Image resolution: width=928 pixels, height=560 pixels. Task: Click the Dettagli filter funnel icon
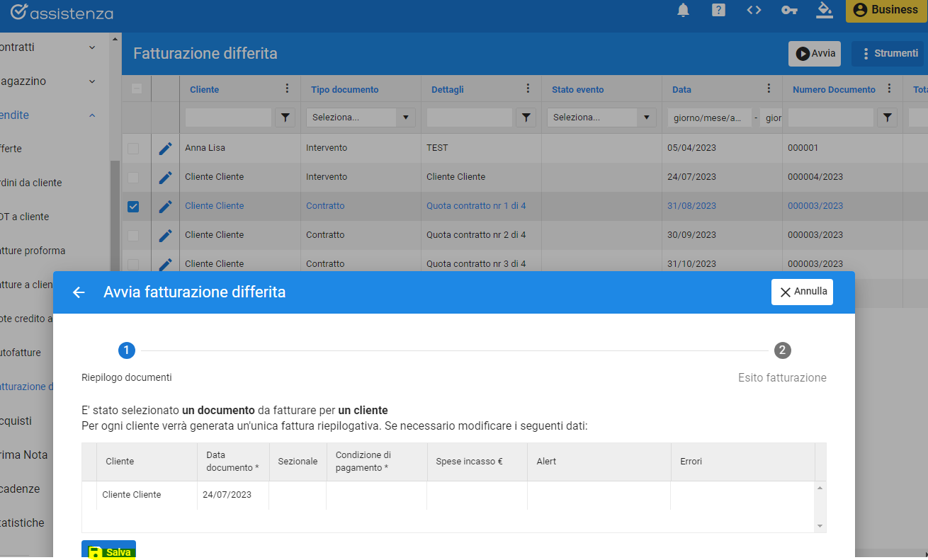point(526,118)
